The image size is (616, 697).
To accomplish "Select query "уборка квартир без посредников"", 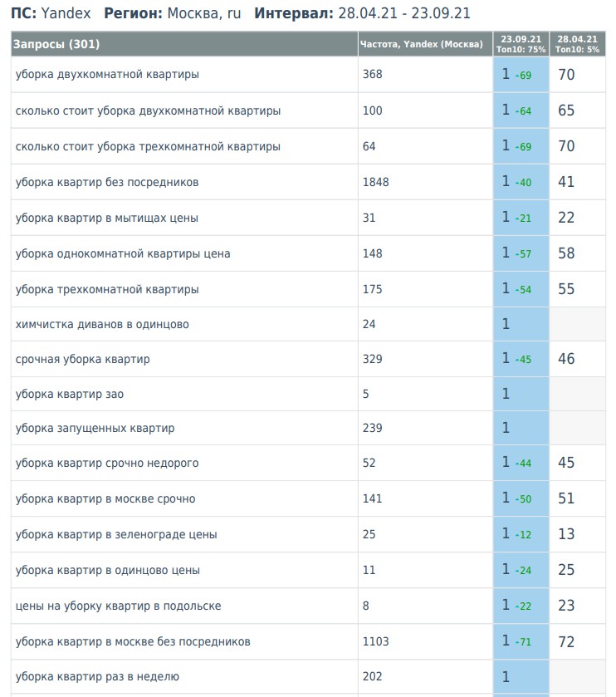I will tap(107, 182).
